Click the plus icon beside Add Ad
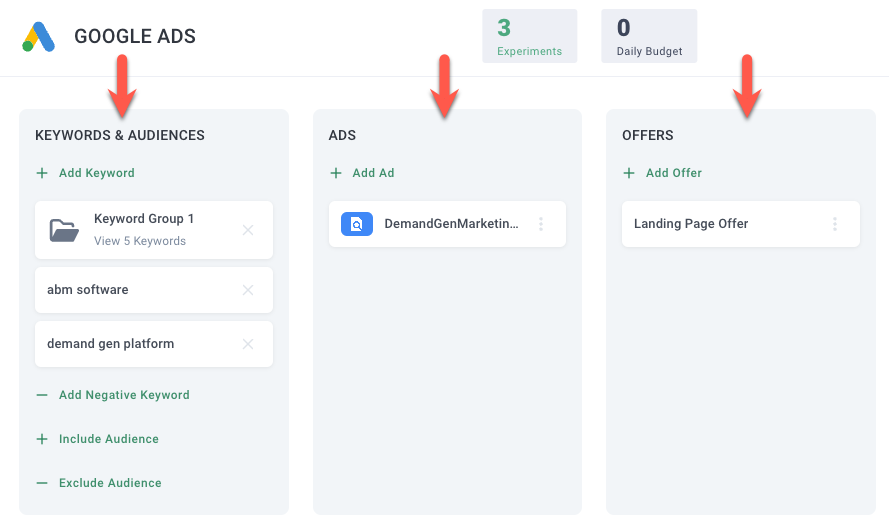 [x=336, y=173]
